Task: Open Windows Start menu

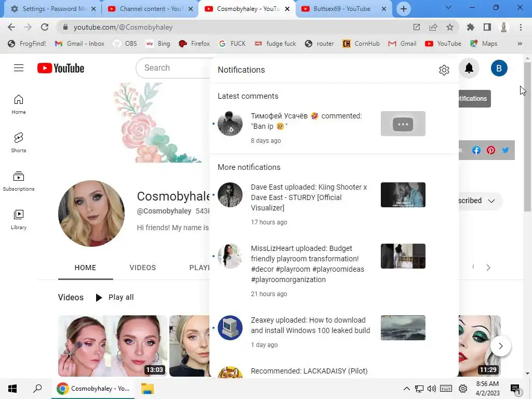Action: 12,389
